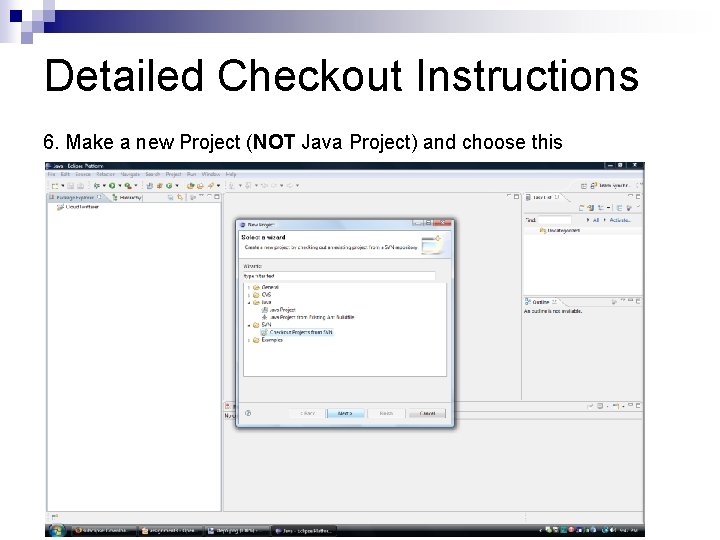Switch to the Hierarchy tab
The height and width of the screenshot is (540, 720).
(127, 197)
